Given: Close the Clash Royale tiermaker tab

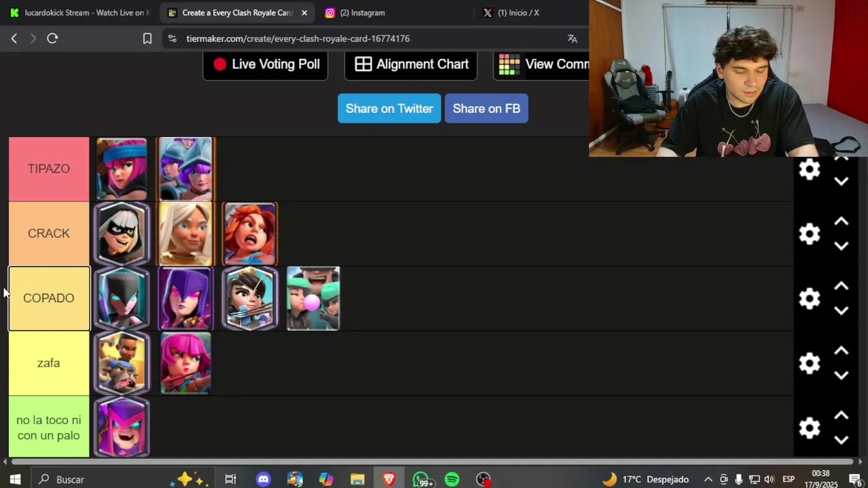Looking at the screenshot, I should click(x=304, y=13).
